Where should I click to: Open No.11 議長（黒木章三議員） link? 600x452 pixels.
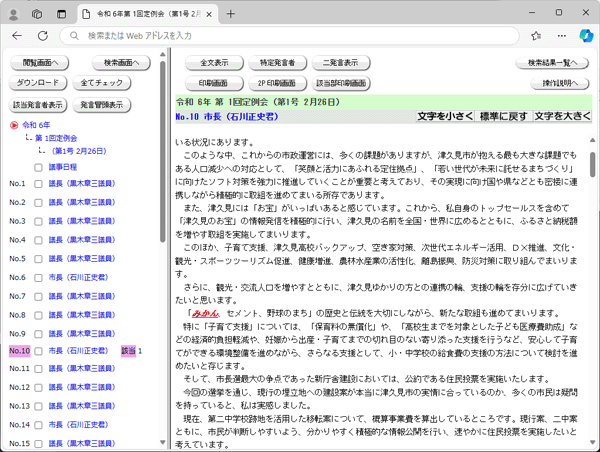[82, 369]
